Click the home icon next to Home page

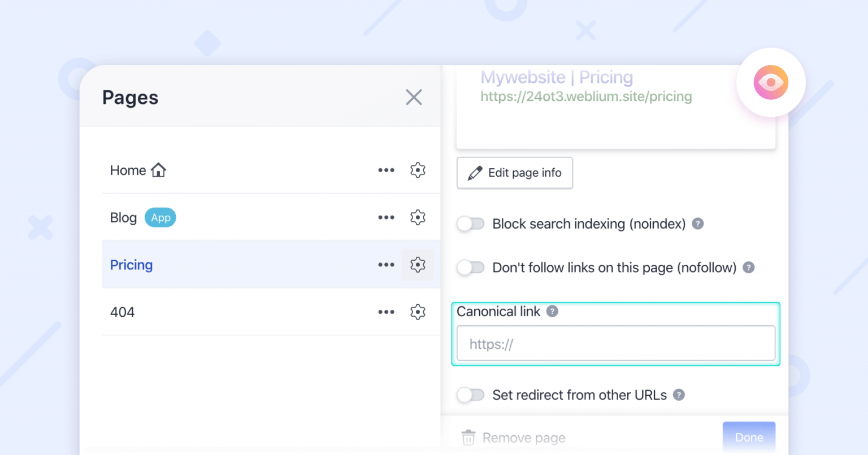(x=158, y=169)
